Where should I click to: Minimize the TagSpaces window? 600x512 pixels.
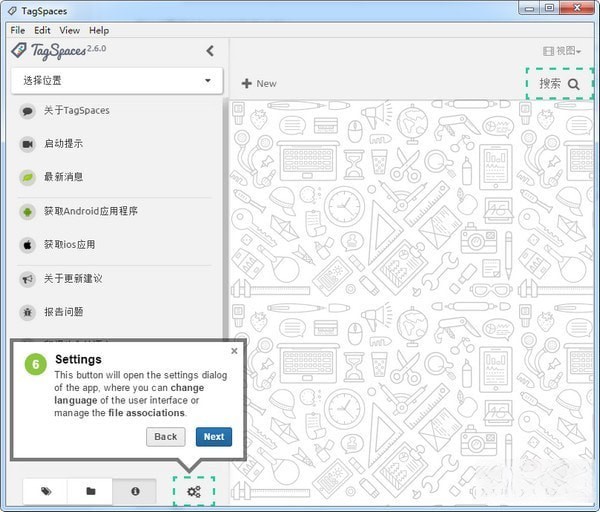(529, 8)
